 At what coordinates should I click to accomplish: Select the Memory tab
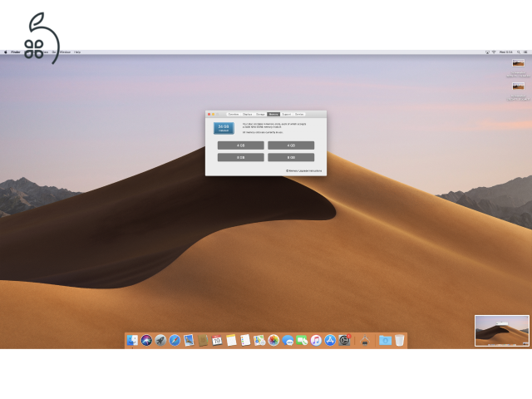pyautogui.click(x=273, y=115)
